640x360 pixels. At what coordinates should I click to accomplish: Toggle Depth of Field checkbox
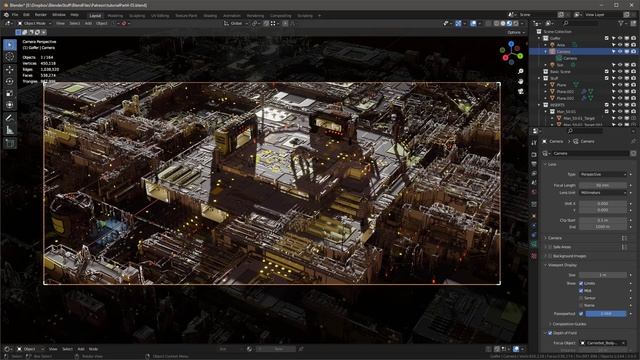550,333
